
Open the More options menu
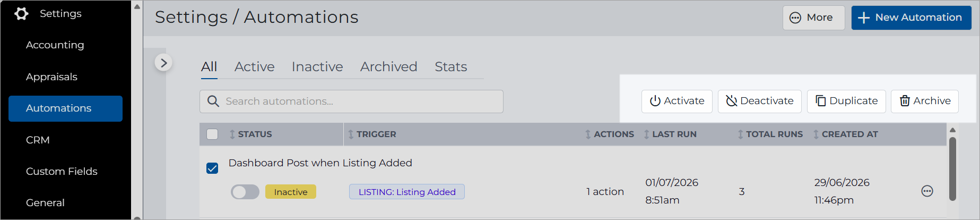pyautogui.click(x=813, y=18)
